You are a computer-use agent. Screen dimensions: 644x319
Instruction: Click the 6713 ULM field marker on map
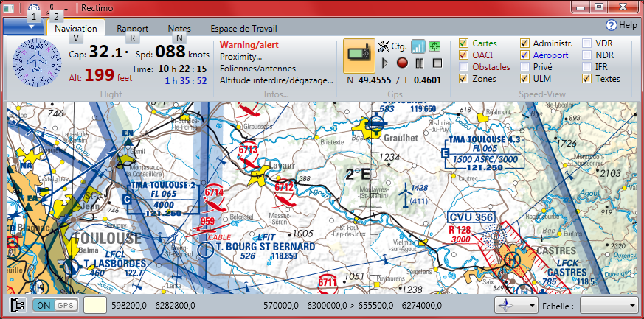tap(248, 155)
